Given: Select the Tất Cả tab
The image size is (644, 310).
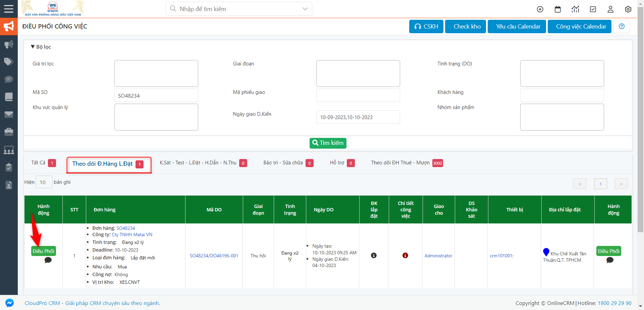Looking at the screenshot, I should (x=44, y=163).
